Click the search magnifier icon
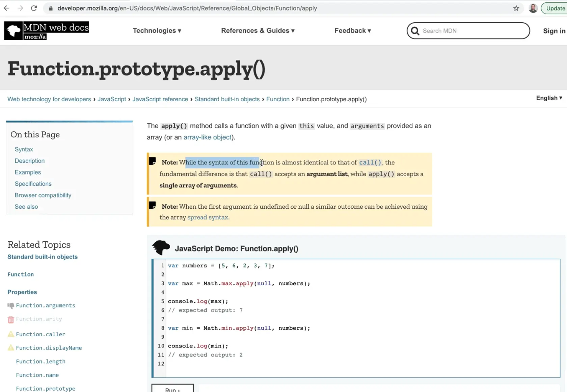 415,31
